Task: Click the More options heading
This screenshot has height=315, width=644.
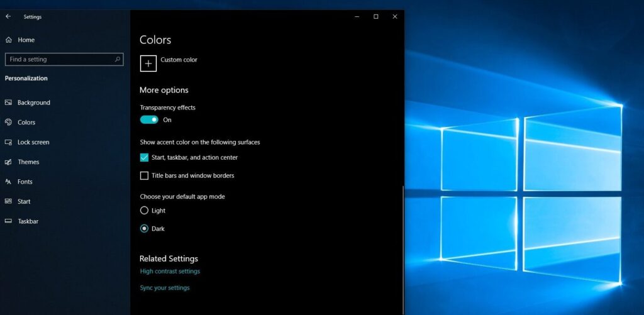Action: pyautogui.click(x=164, y=90)
